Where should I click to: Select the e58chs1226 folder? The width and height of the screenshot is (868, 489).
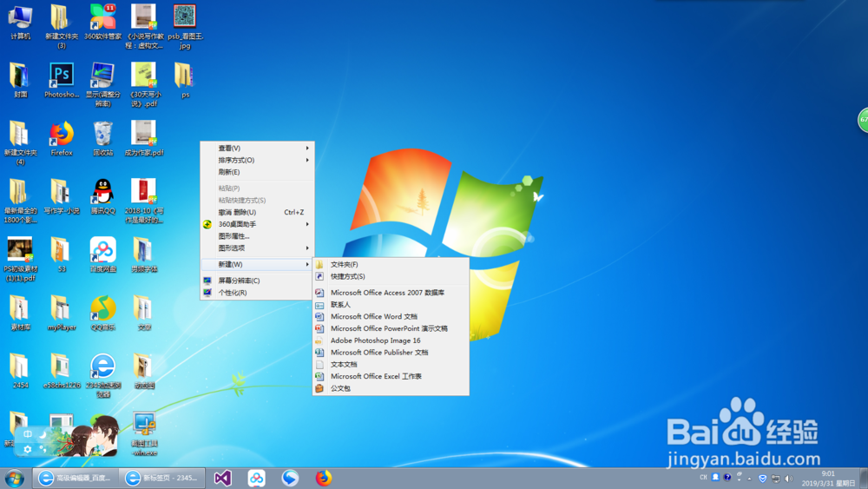[62, 372]
